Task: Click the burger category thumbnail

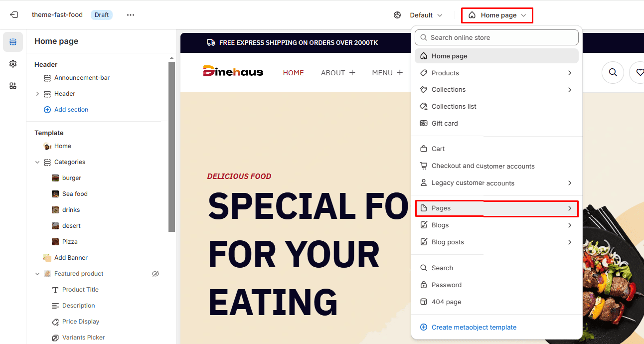Action: [55, 178]
